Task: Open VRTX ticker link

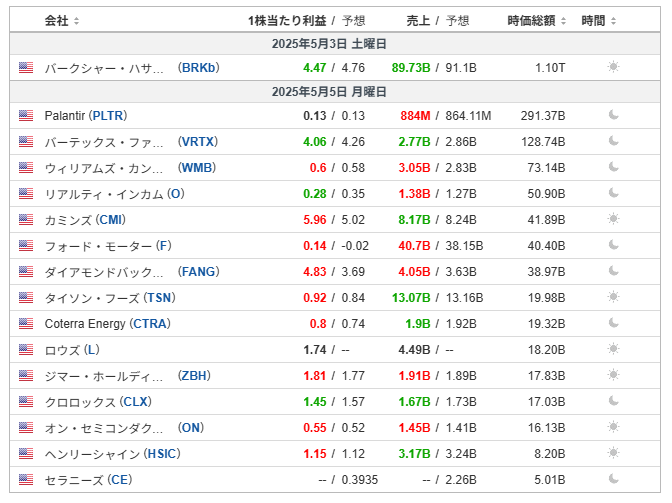Action: pos(198,142)
